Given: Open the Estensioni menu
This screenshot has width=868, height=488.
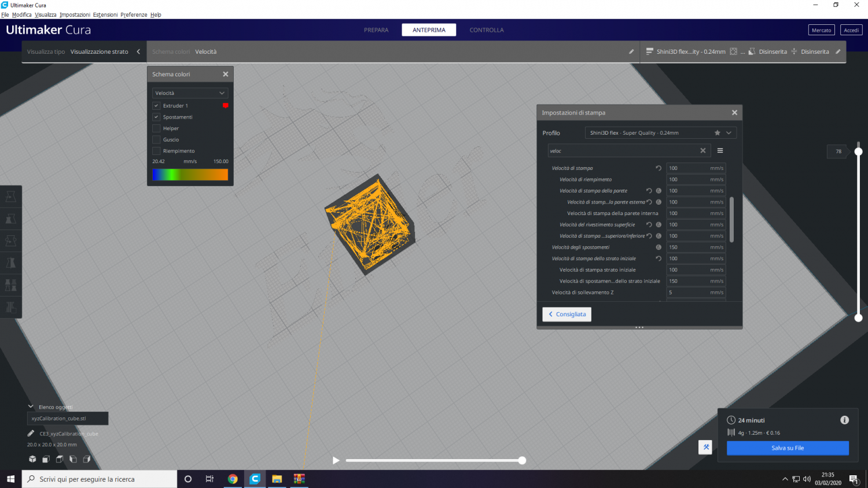Looking at the screenshot, I should pyautogui.click(x=105, y=14).
